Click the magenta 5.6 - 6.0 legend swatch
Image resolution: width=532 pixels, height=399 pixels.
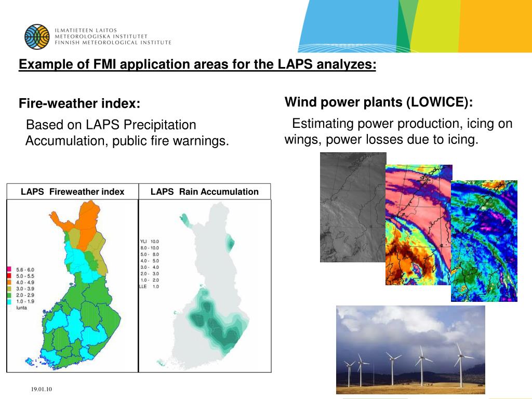9,270
